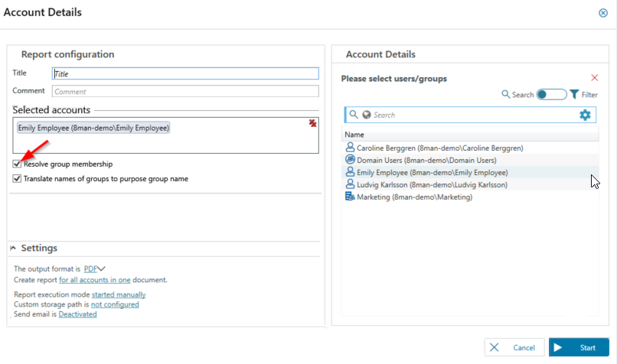This screenshot has width=617, height=364.
Task: Click the Caroline Berggren user icon
Action: click(x=351, y=148)
